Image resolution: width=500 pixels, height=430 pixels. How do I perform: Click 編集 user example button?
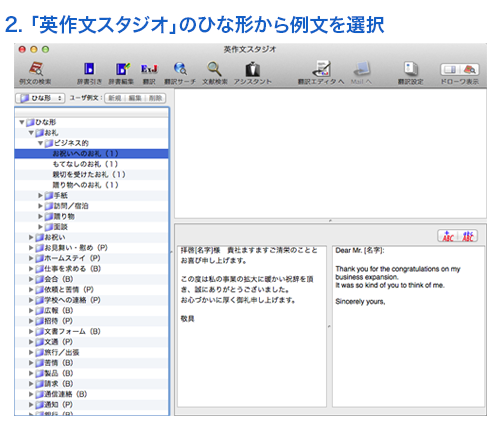(135, 98)
